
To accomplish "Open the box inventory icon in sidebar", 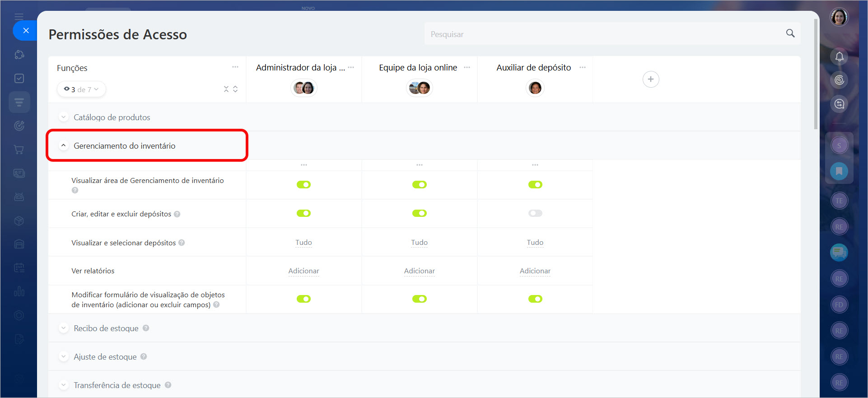I will click(19, 220).
